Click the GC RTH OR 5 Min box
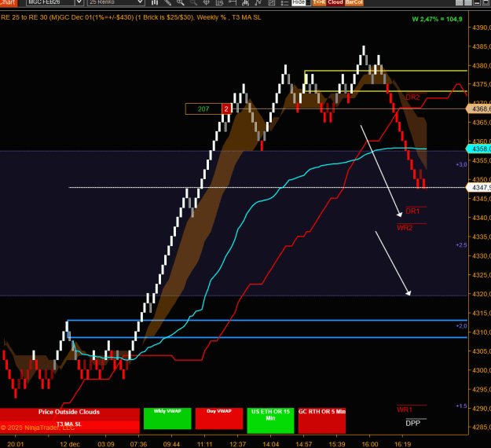 322,420
